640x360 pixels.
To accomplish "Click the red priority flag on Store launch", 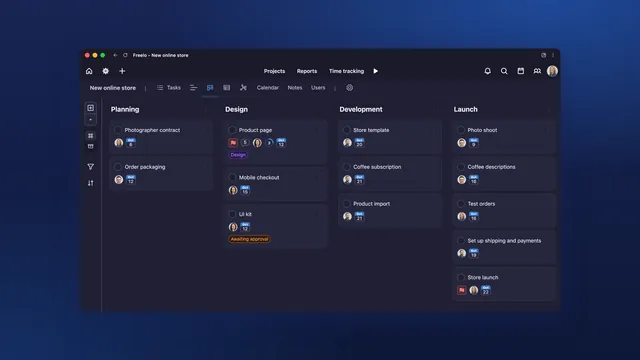I will tap(462, 290).
